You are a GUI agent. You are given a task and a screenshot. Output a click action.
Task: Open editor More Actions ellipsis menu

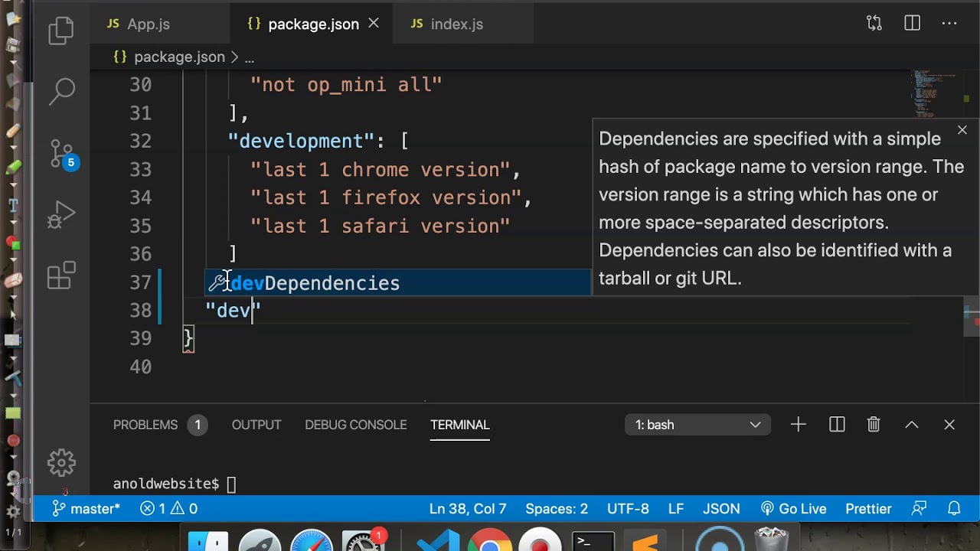949,24
